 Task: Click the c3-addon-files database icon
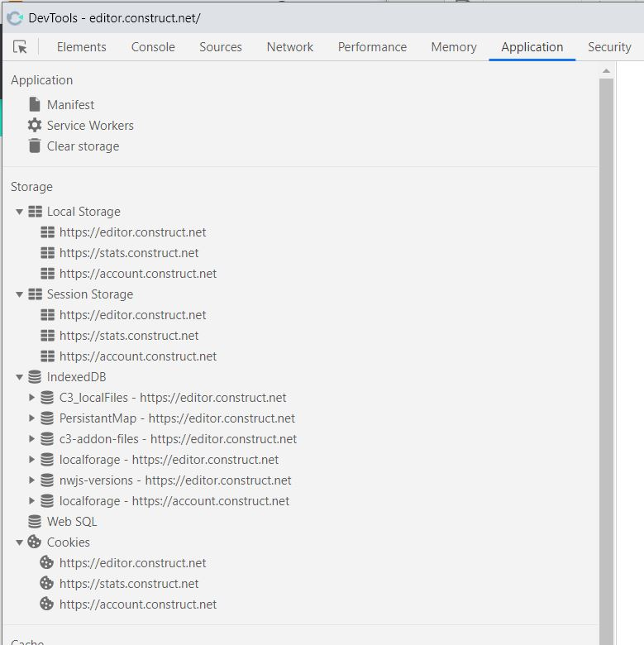(47, 438)
